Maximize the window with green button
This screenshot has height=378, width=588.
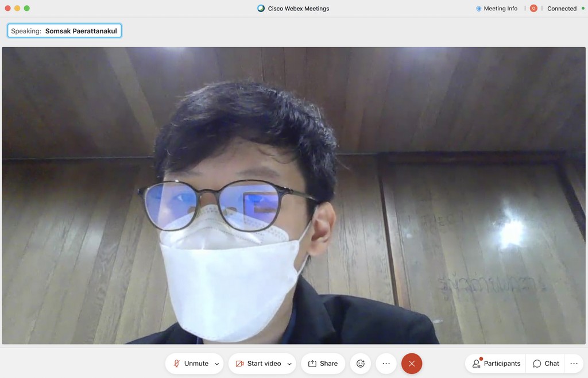[27, 8]
